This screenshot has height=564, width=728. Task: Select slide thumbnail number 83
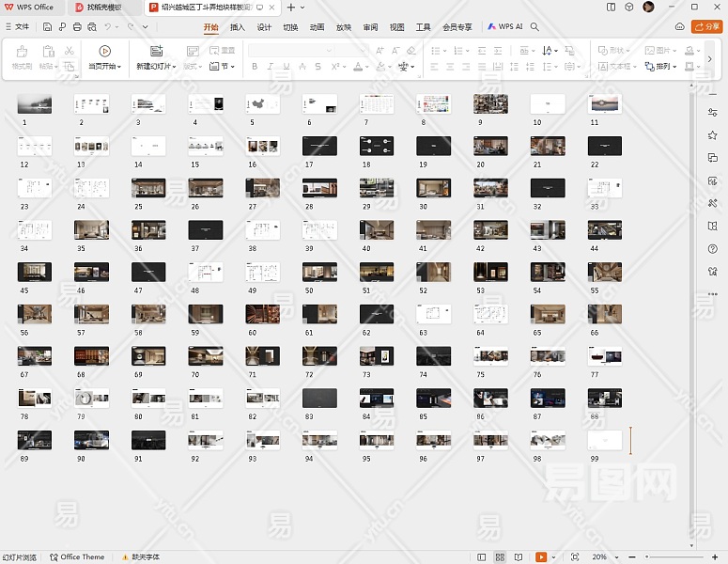click(x=319, y=397)
